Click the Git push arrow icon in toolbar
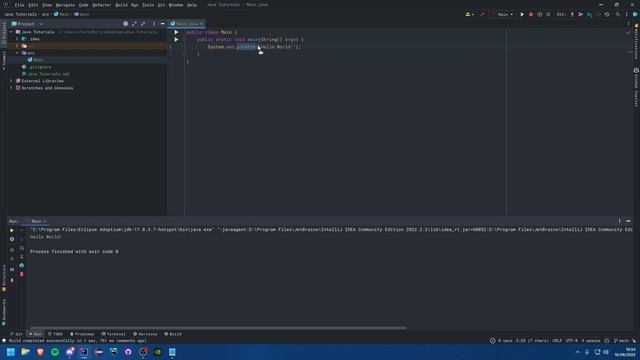 coord(589,14)
